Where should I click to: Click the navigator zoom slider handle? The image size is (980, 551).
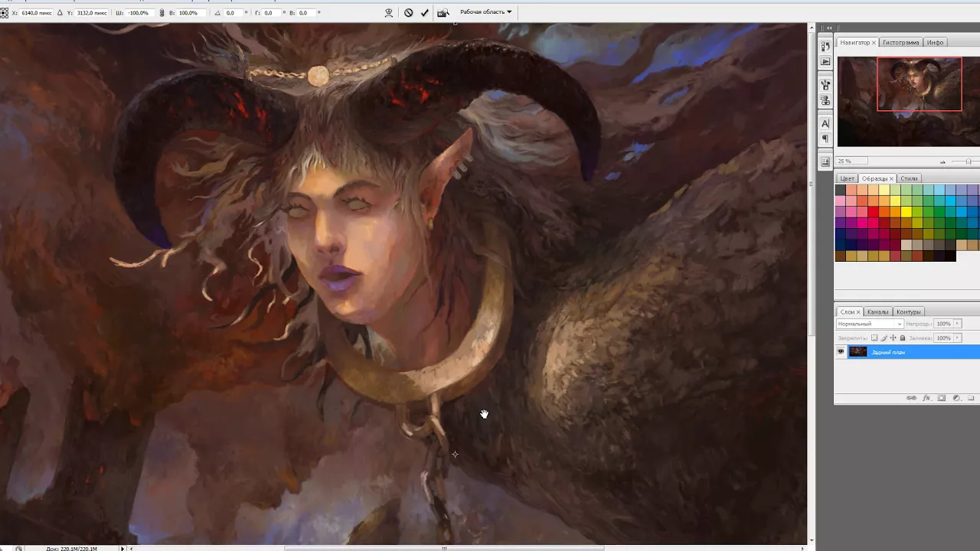pyautogui.click(x=969, y=161)
